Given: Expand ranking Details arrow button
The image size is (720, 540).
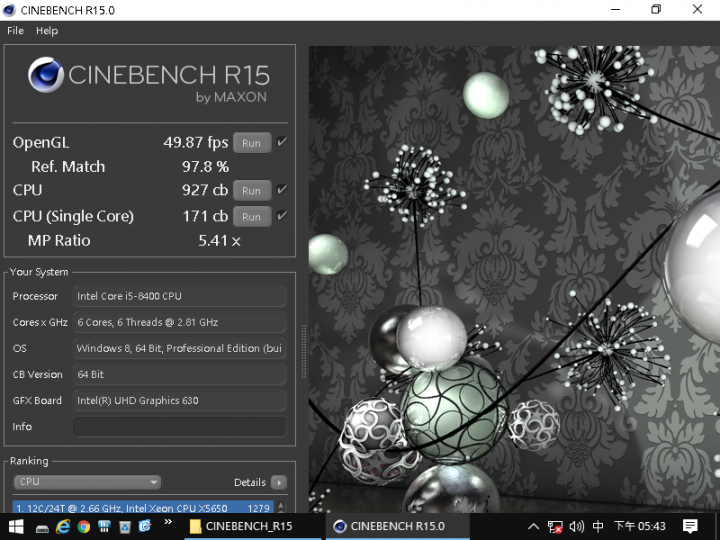Looking at the screenshot, I should (x=279, y=482).
